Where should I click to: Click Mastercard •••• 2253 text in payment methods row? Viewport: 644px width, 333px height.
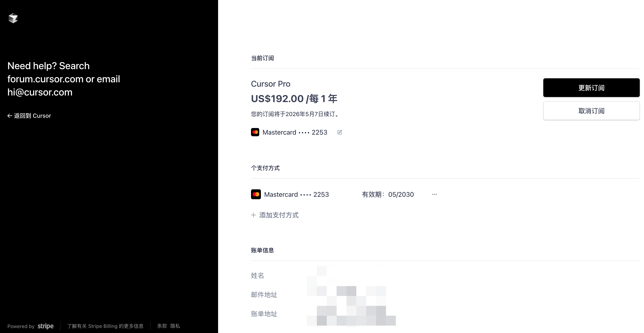pyautogui.click(x=296, y=194)
